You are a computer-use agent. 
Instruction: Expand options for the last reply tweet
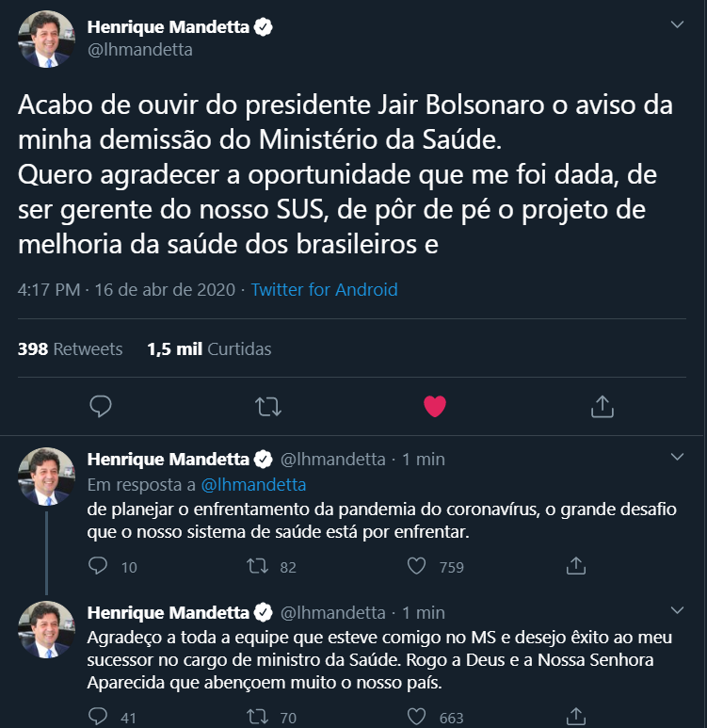pos(676,608)
